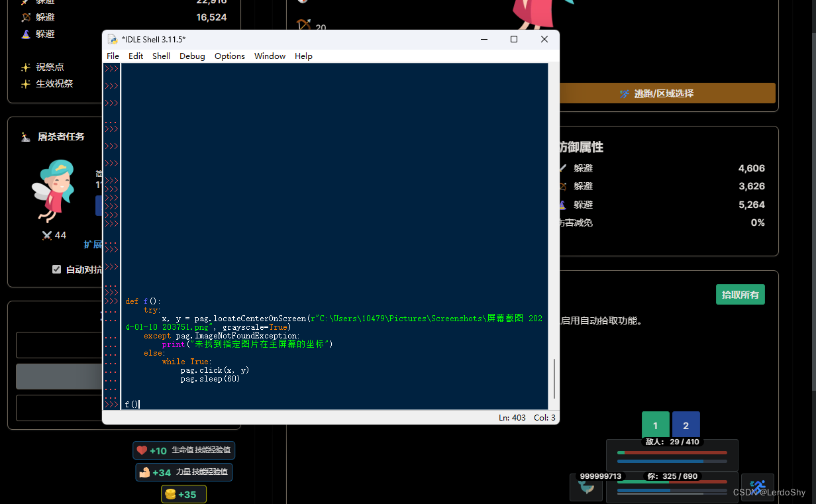Viewport: 816px width, 504px height.
Task: Open the 扩展 expander near the fairy
Action: 93,244
